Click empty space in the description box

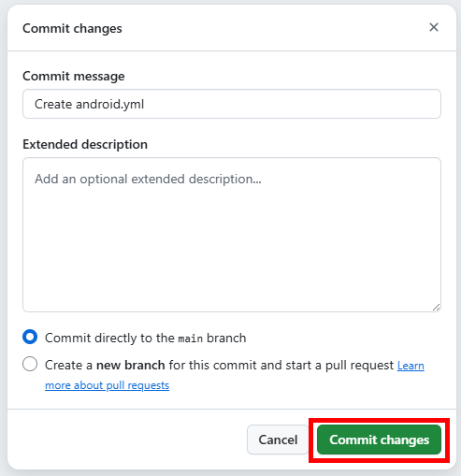[232, 250]
